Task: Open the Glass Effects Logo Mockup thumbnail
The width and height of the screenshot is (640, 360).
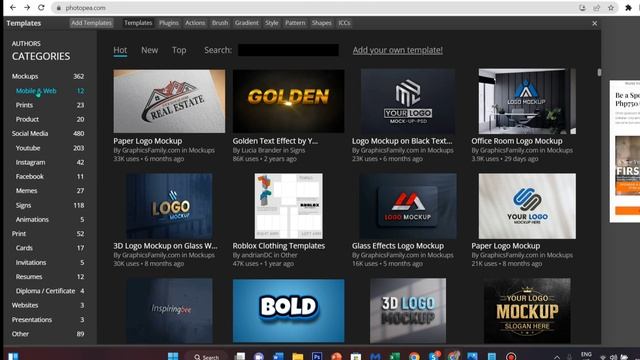Action: click(x=408, y=206)
